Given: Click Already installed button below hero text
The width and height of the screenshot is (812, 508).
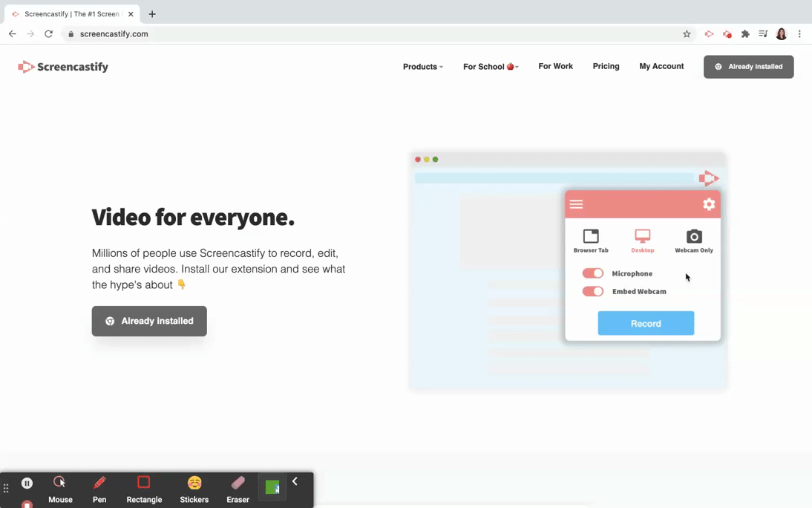Looking at the screenshot, I should (x=149, y=321).
